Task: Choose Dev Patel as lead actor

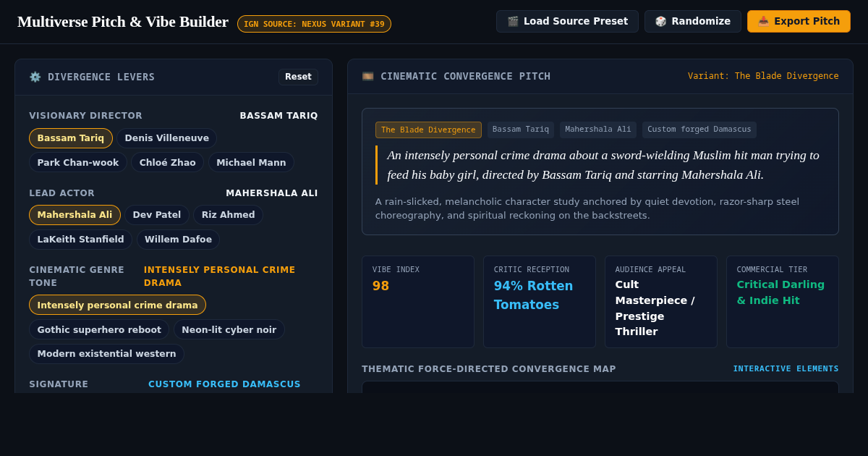Action: point(157,215)
